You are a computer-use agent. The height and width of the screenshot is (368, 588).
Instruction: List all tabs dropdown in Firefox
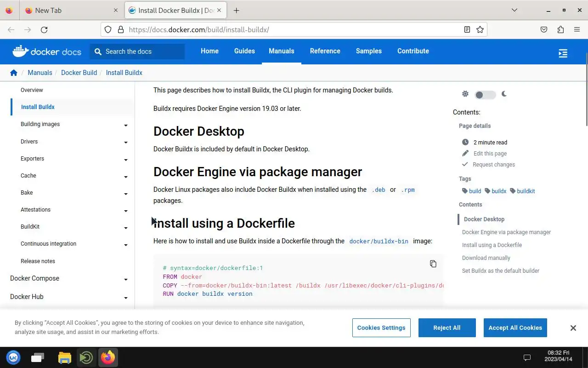pyautogui.click(x=514, y=10)
